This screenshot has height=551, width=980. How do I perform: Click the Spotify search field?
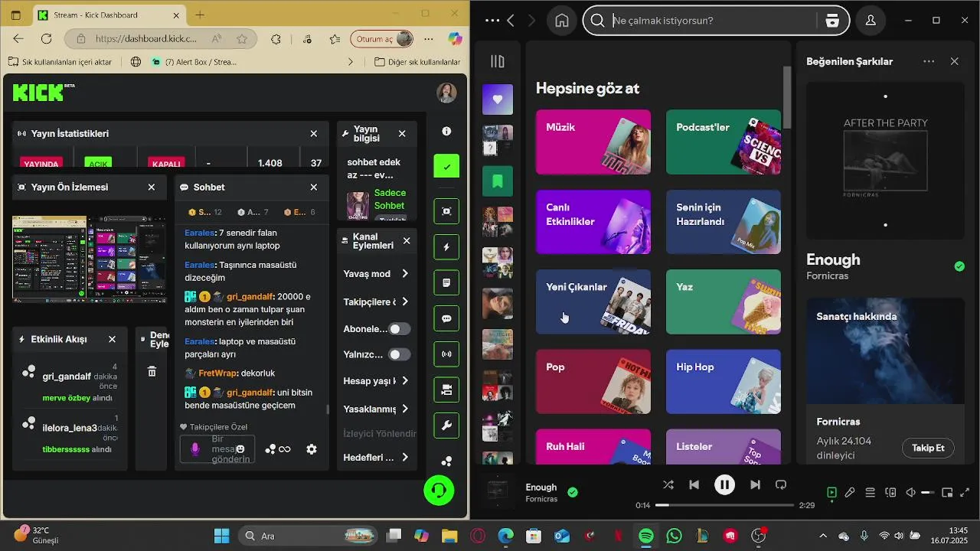point(715,21)
